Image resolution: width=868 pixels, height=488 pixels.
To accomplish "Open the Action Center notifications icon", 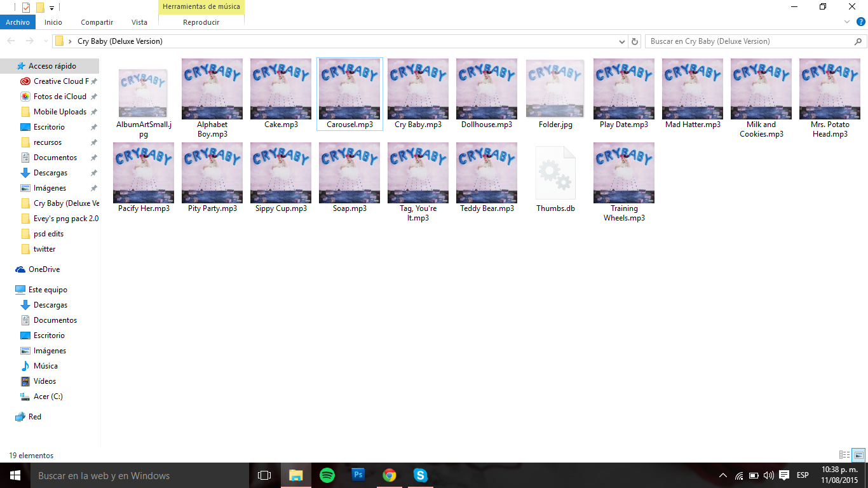I will (x=784, y=475).
